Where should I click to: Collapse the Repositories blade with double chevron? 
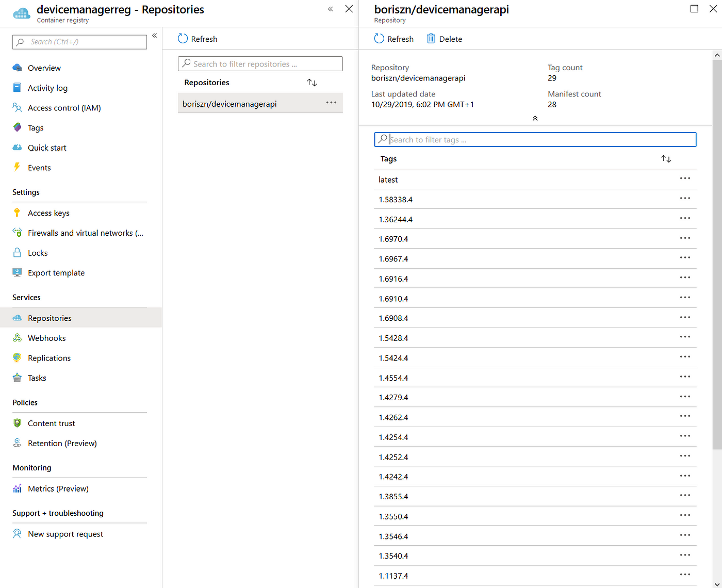point(331,9)
